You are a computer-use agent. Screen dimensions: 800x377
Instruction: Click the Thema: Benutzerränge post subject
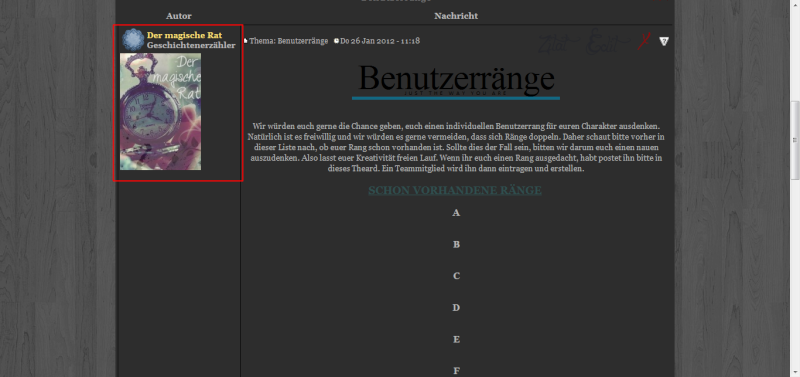[289, 41]
